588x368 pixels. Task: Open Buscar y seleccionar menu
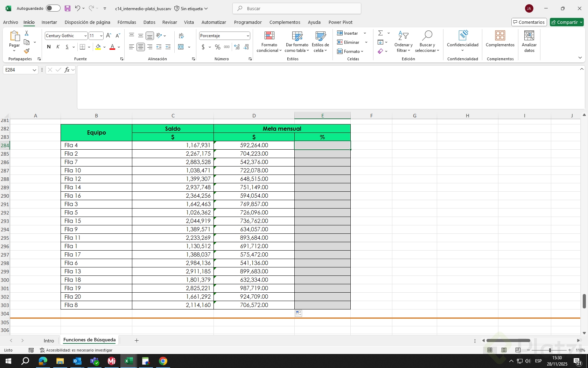tap(427, 42)
